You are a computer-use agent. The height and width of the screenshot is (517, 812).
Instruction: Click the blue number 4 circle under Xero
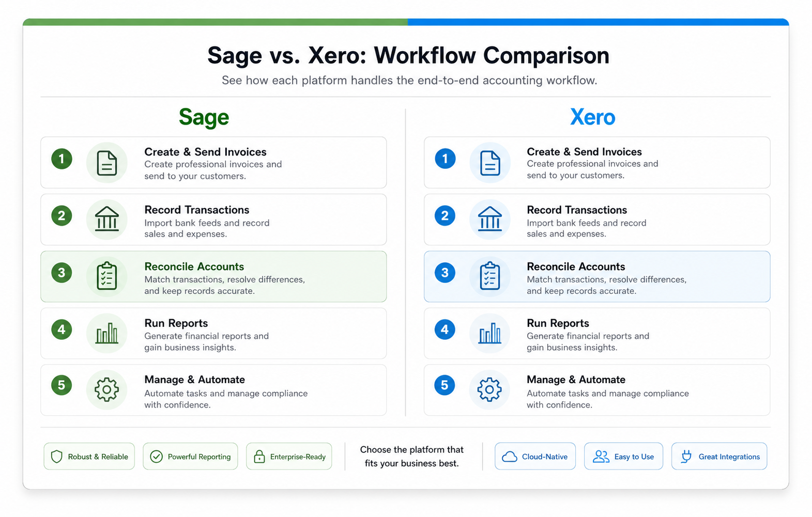445,329
